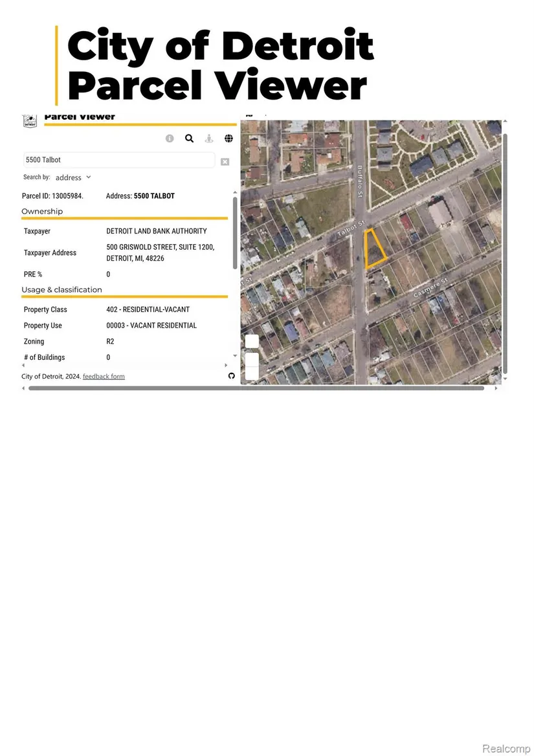Click the panel vertical scrollbar thumb
Image resolution: width=534 pixels, height=756 pixels.
(x=234, y=233)
